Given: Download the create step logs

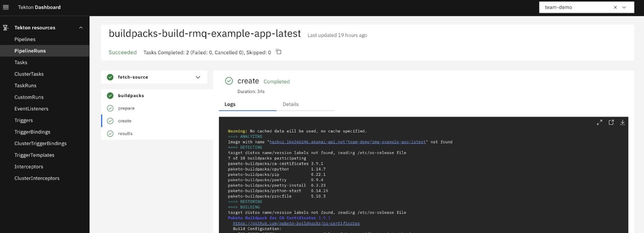Looking at the screenshot, I should pos(623,122).
